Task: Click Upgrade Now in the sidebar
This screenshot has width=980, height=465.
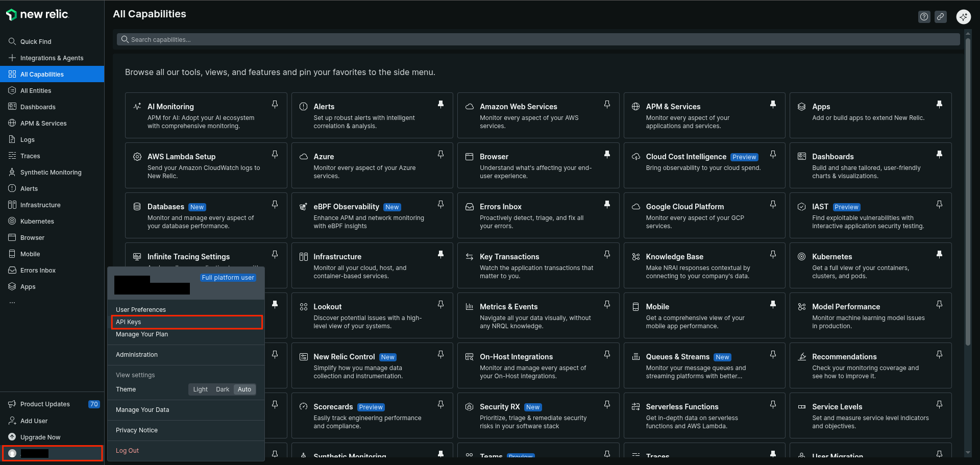Action: 40,437
